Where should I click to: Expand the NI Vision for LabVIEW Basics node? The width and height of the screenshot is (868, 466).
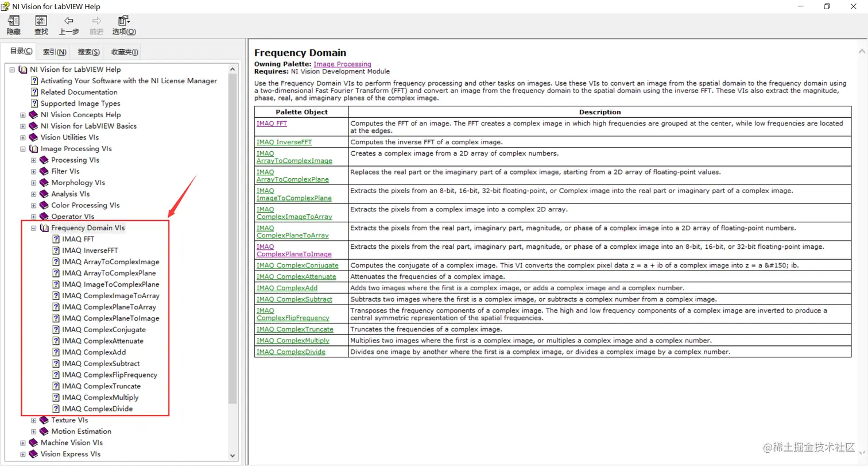point(23,126)
